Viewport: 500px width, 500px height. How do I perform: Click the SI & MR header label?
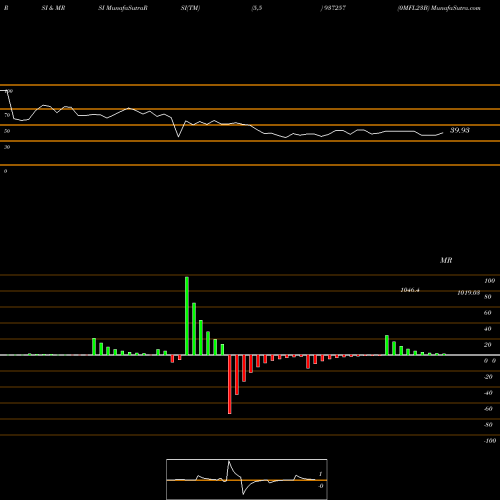point(53,8)
